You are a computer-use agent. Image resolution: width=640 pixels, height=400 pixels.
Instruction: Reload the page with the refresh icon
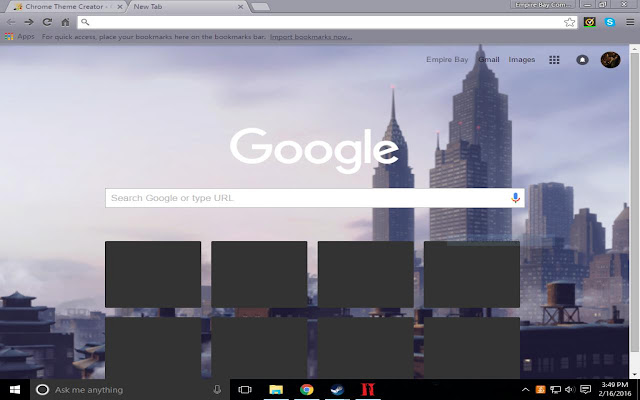47,22
